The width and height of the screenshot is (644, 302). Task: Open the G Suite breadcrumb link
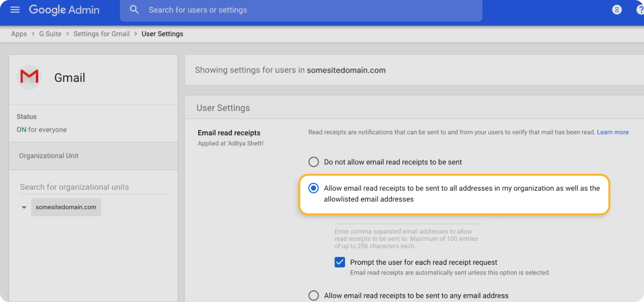50,34
